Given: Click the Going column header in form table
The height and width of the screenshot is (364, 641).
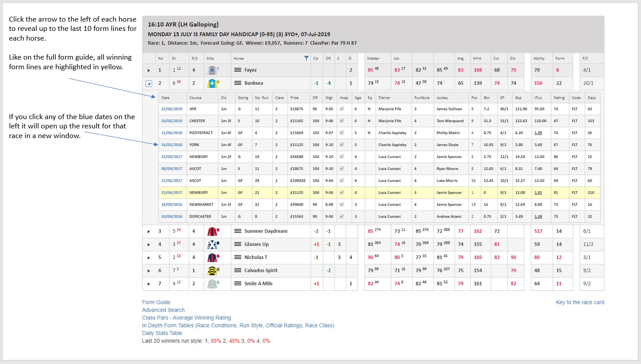Looking at the screenshot, I should (x=243, y=98).
